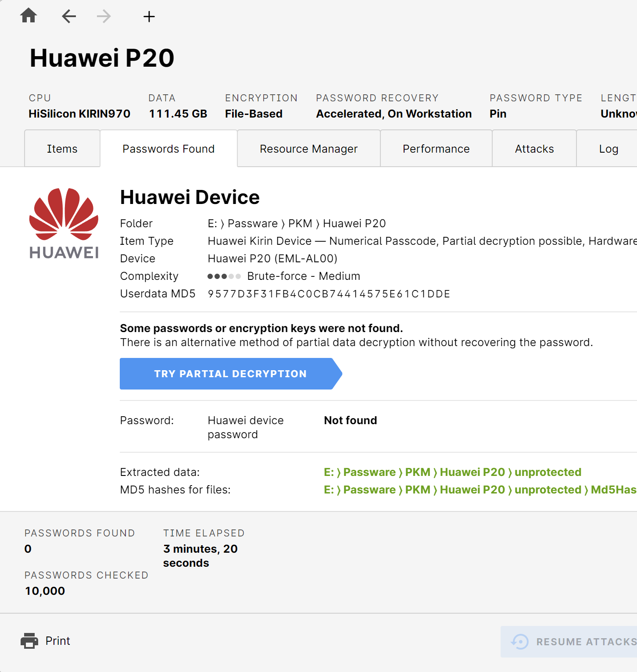Open the Resource Manager tab
Viewport: 637px width, 672px height.
pyautogui.click(x=309, y=149)
